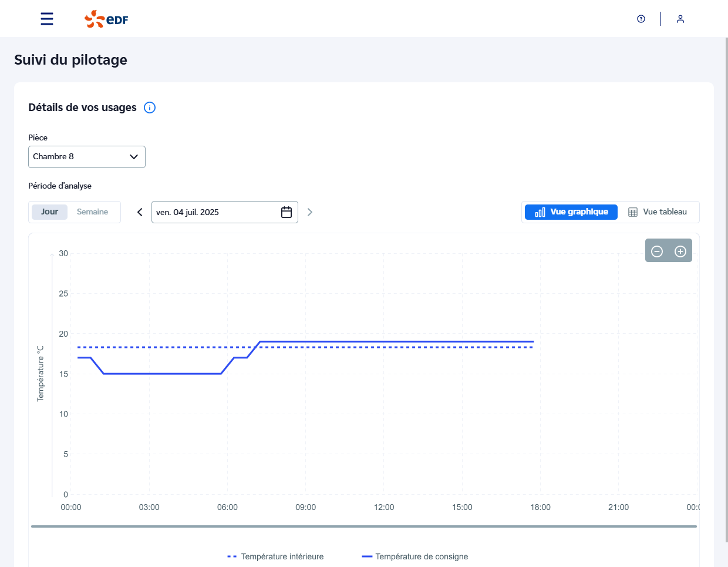Viewport: 728px width, 567px height.
Task: Click info icon beside Détails de vos usages
Action: (150, 108)
